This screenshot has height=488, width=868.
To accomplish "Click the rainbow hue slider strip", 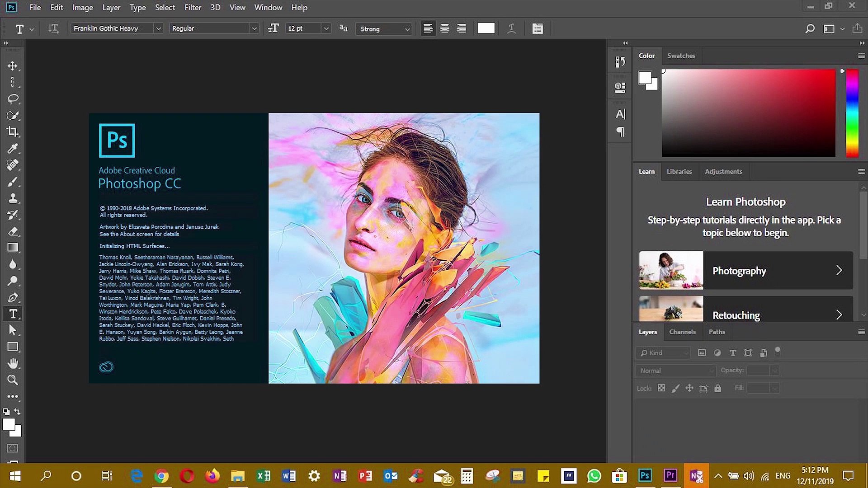I will tap(852, 113).
